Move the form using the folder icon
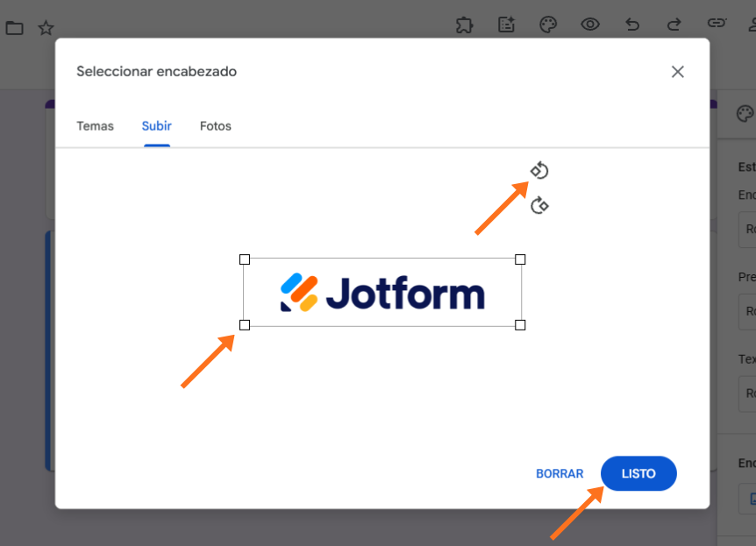The height and width of the screenshot is (546, 756). 14,27
